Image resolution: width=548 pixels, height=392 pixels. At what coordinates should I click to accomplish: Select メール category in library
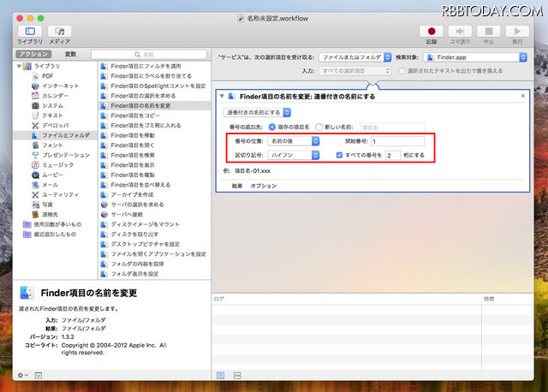click(50, 185)
